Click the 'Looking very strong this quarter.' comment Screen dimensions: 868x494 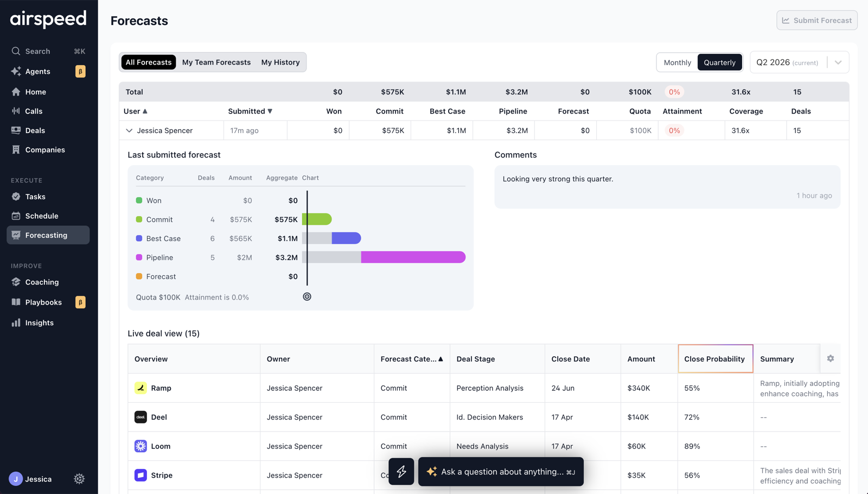558,179
